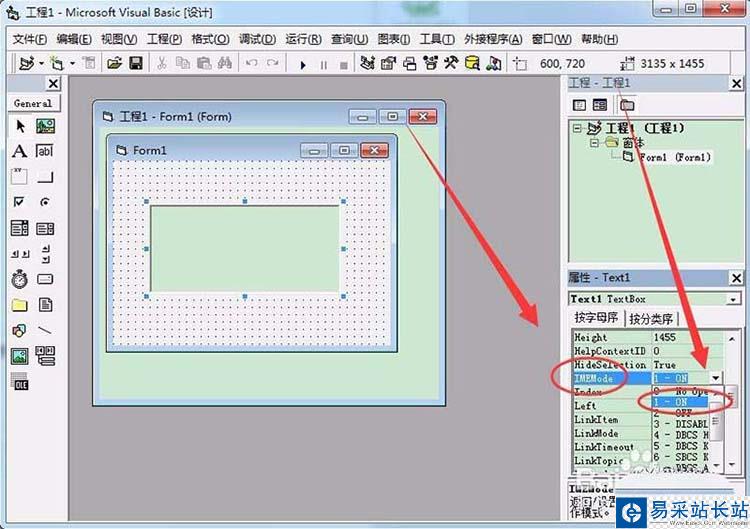Select the FileListBox control tool
Viewport: 750px width, 529px height.
(x=45, y=305)
